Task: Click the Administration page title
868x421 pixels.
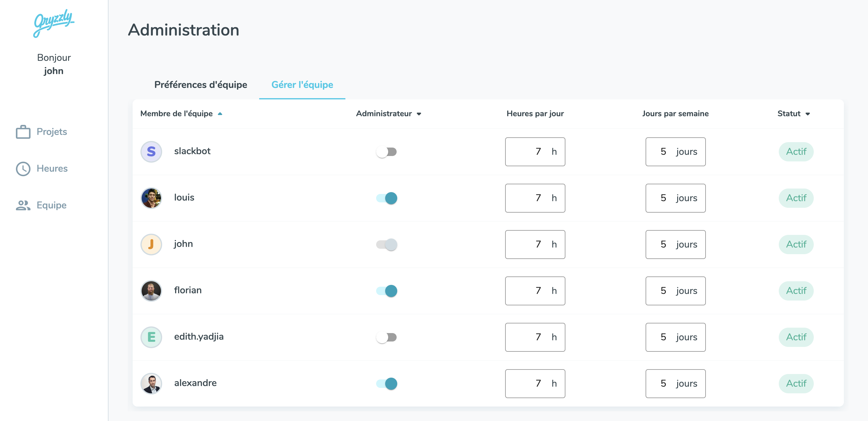Action: tap(184, 30)
